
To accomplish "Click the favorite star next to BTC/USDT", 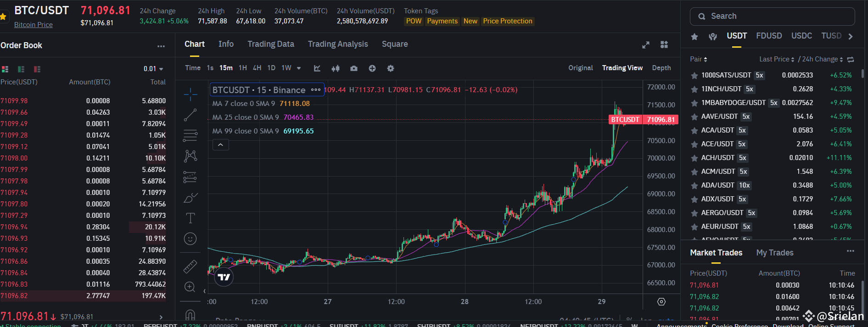I will tap(3, 17).
